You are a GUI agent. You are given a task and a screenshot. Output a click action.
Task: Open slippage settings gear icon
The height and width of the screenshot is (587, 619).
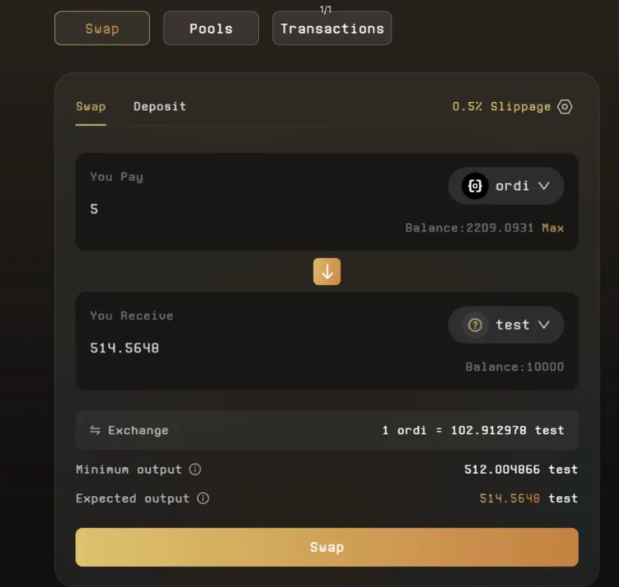pyautogui.click(x=565, y=107)
